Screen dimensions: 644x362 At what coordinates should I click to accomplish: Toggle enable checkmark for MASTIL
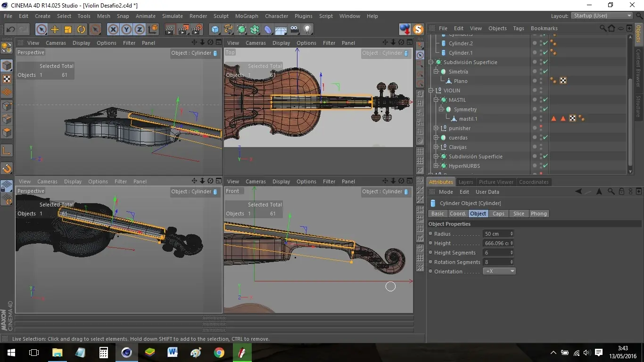(545, 100)
